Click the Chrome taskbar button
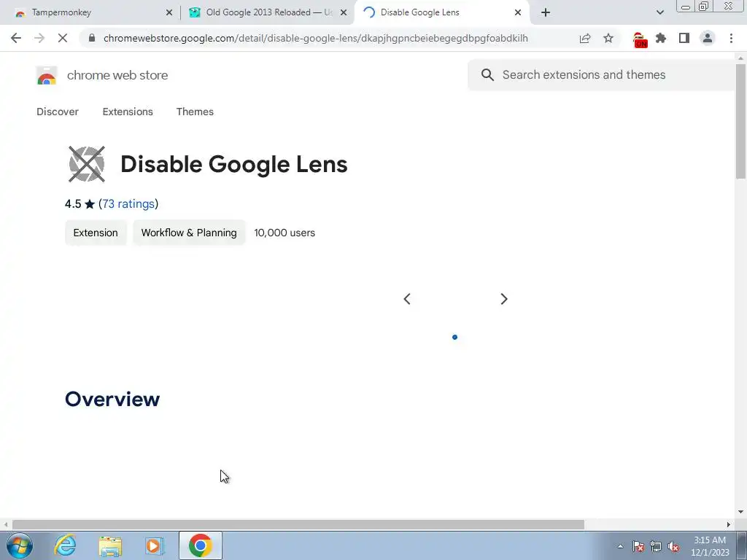The height and width of the screenshot is (560, 747). click(201, 545)
